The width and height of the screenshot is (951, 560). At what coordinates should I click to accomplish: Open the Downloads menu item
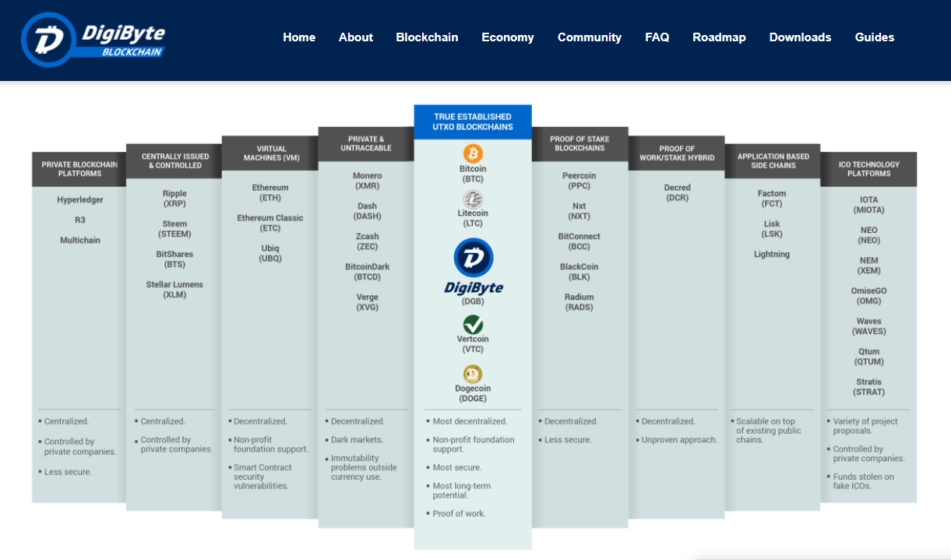[x=800, y=37]
